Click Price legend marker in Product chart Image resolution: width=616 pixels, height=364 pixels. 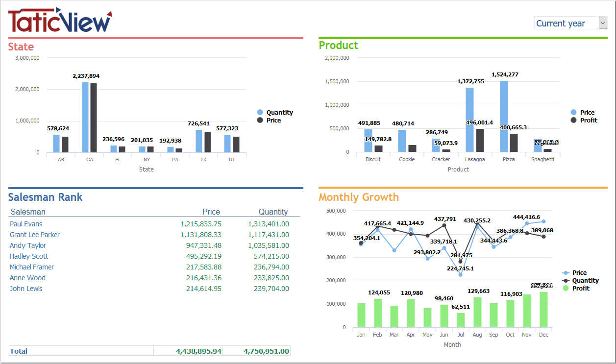(574, 113)
